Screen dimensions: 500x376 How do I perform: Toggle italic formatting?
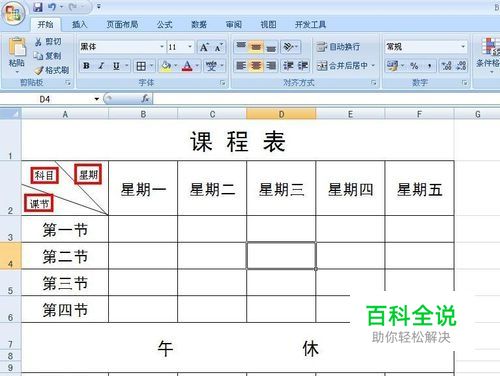pyautogui.click(x=101, y=66)
